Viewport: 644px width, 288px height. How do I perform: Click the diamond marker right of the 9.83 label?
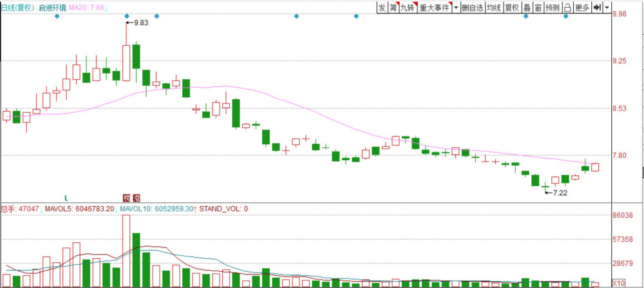[156, 17]
